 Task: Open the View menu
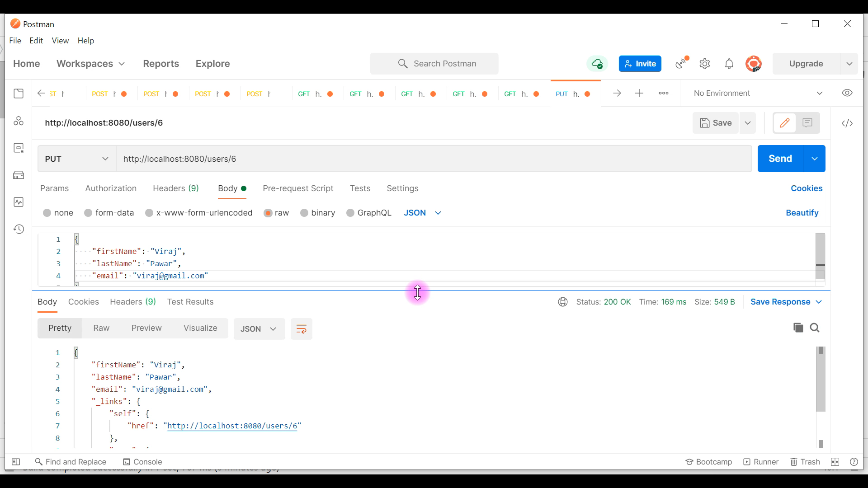[x=60, y=41]
